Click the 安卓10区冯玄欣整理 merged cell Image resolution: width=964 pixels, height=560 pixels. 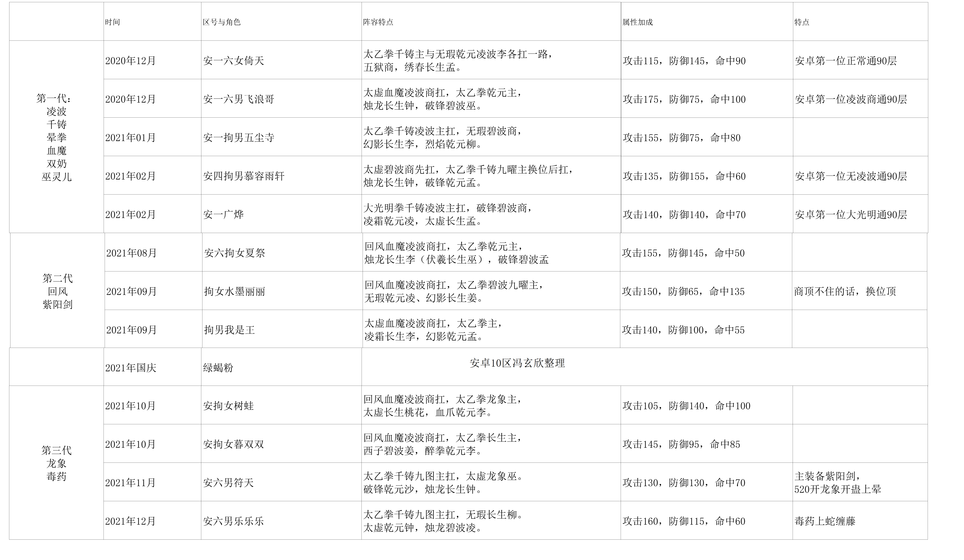(x=645, y=367)
